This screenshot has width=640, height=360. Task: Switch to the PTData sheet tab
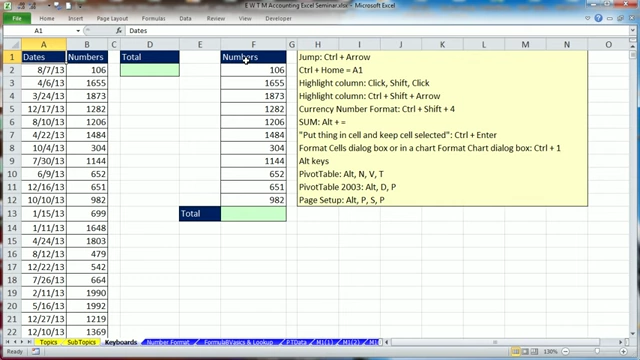296,342
